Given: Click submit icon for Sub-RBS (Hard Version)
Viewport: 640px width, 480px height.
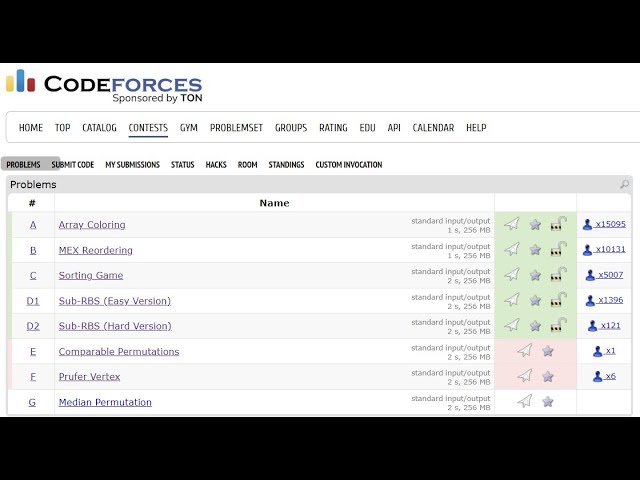Looking at the screenshot, I should tap(512, 325).
